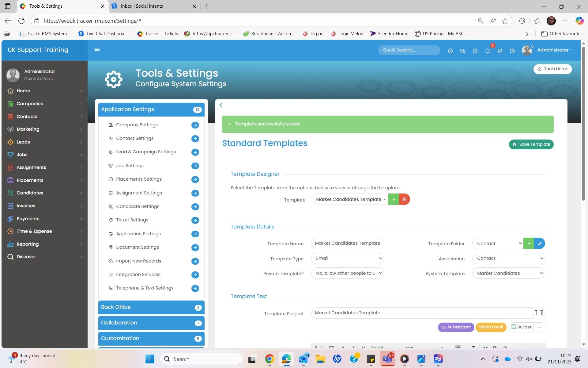Click the chat messages icon in header
Screen dimensions: 588x368
(462, 51)
